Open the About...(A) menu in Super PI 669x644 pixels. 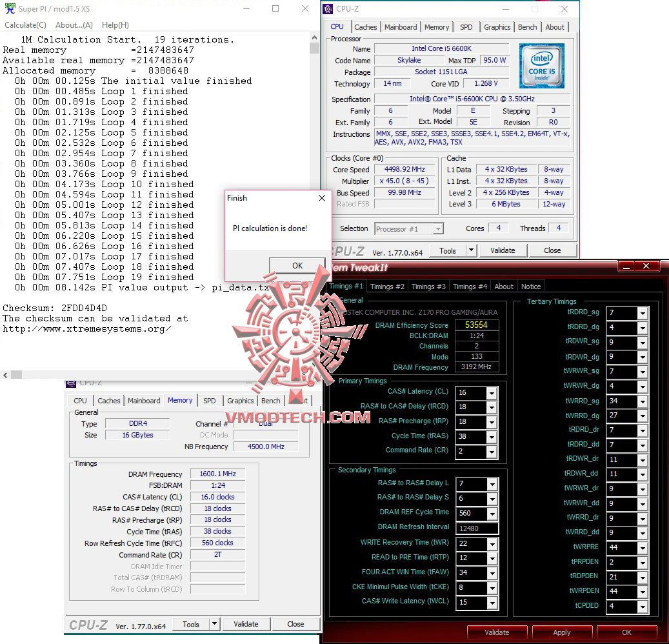click(x=74, y=25)
